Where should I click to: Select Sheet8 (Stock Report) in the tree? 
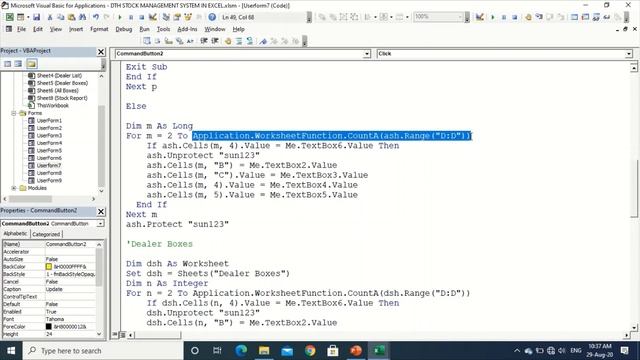(x=62, y=98)
